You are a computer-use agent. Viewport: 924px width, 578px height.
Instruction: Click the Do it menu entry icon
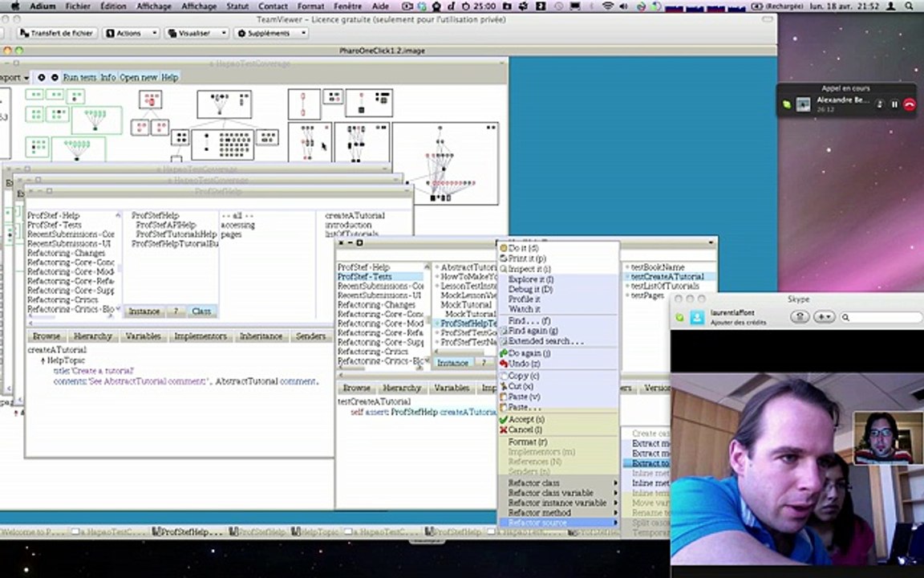[x=503, y=248]
